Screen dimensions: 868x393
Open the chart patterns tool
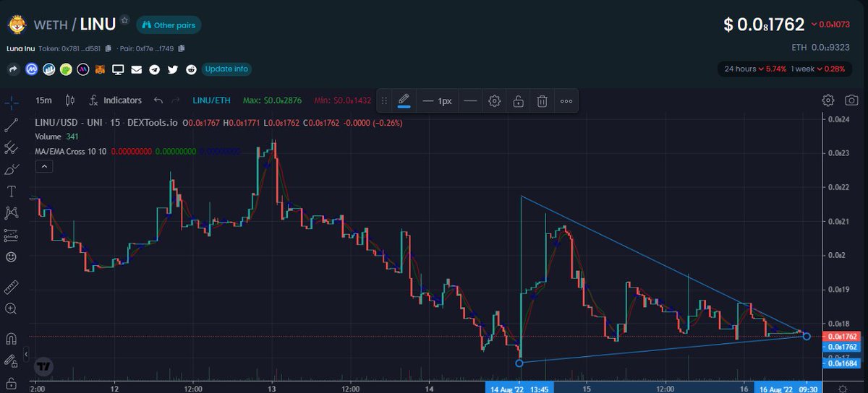click(11, 212)
